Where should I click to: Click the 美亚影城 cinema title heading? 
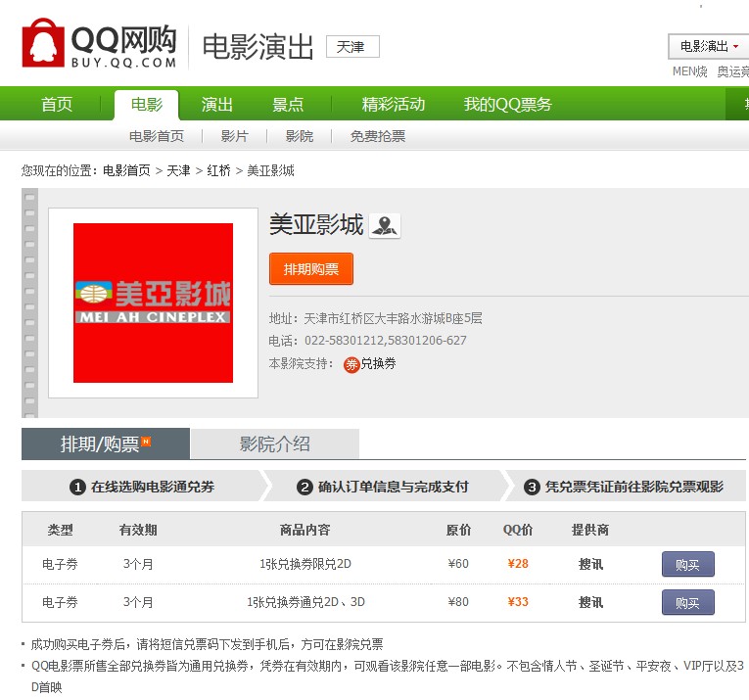pos(316,225)
